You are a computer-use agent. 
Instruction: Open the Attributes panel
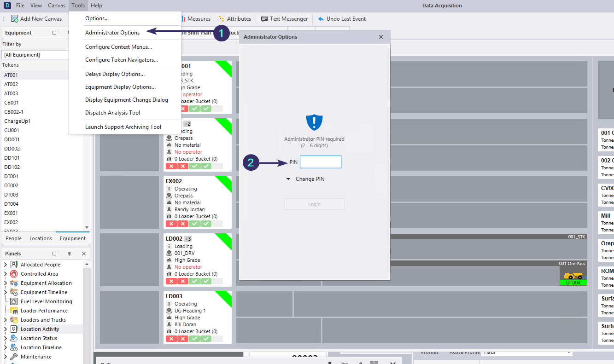coord(235,18)
